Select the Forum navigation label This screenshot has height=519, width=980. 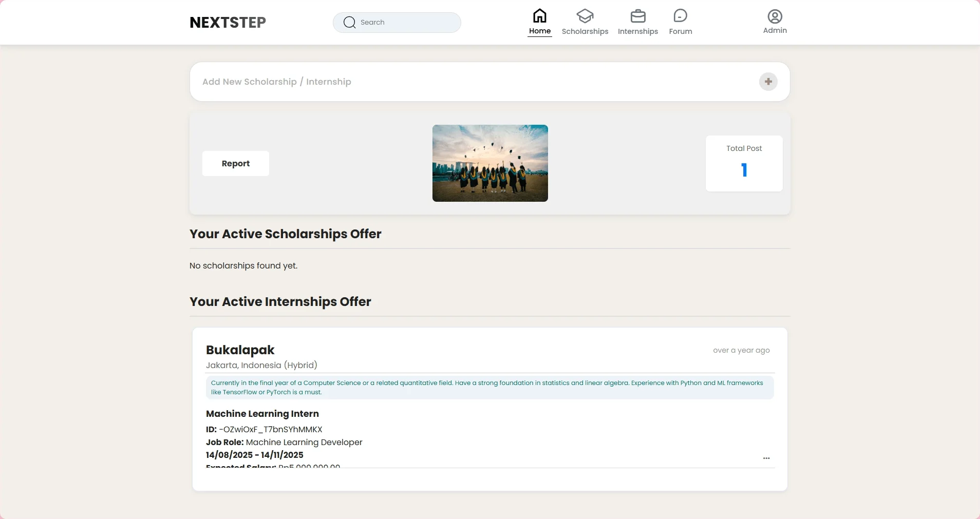coord(681,31)
